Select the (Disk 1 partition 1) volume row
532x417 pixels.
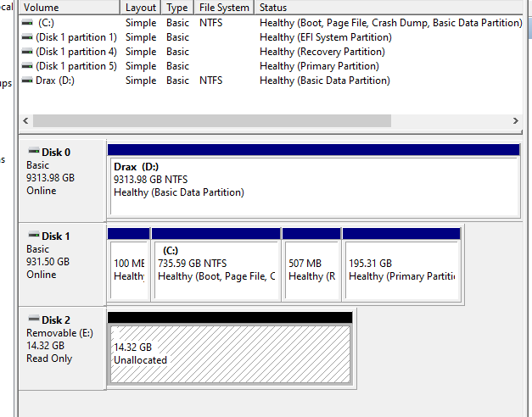point(271,37)
